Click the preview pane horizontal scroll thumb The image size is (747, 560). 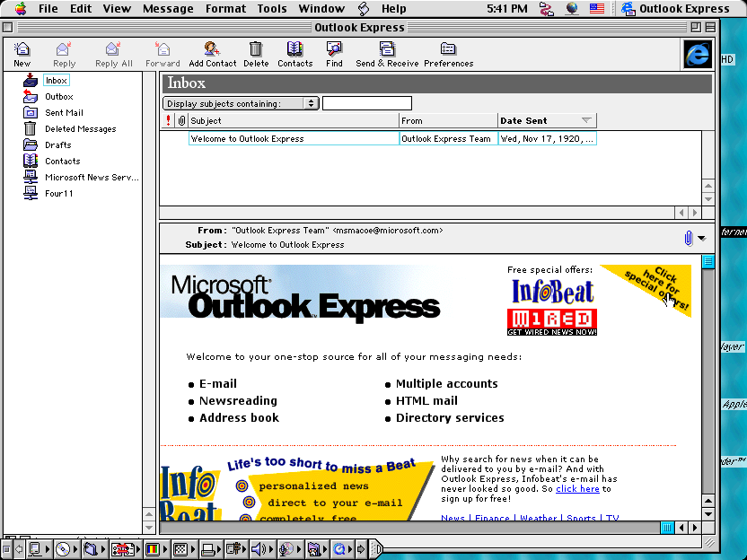pos(667,527)
